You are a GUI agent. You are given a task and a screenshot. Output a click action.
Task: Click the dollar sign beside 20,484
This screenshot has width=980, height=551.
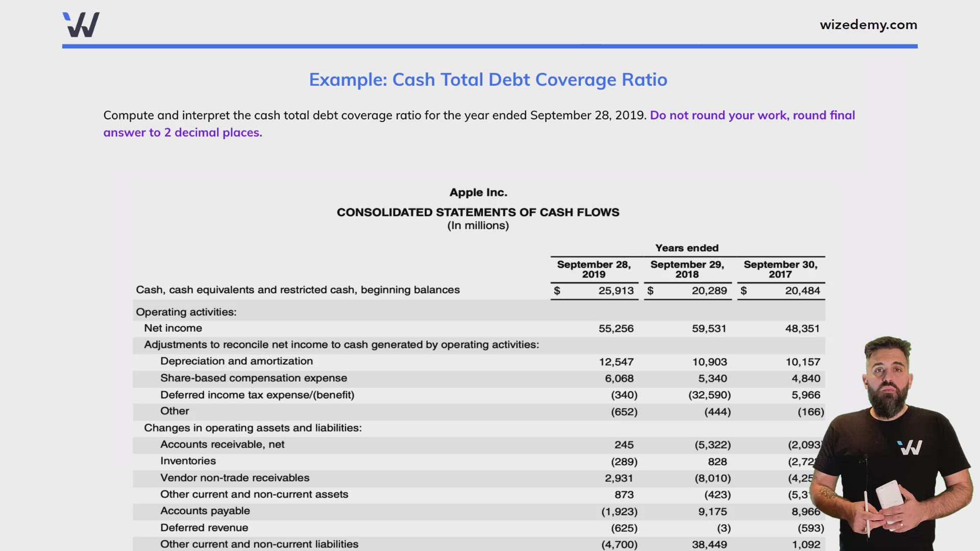pyautogui.click(x=744, y=290)
